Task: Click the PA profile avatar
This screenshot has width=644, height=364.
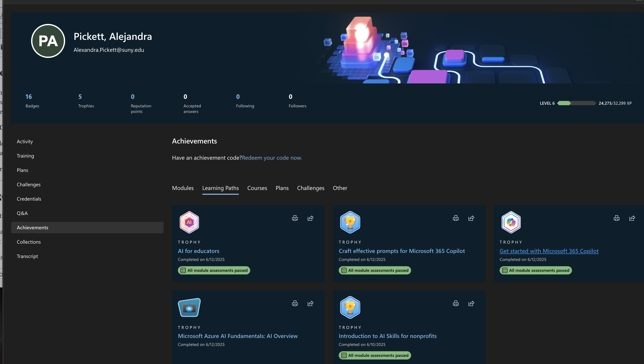Action: pos(48,41)
